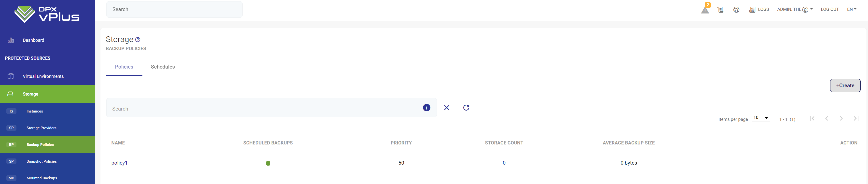The width and height of the screenshot is (868, 184).
Task: Open Dashboard from the sidebar
Action: 33,40
